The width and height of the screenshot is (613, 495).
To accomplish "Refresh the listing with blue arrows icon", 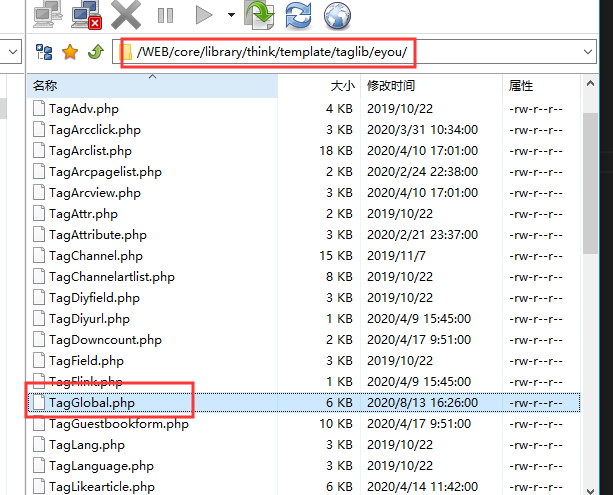I will (x=298, y=14).
